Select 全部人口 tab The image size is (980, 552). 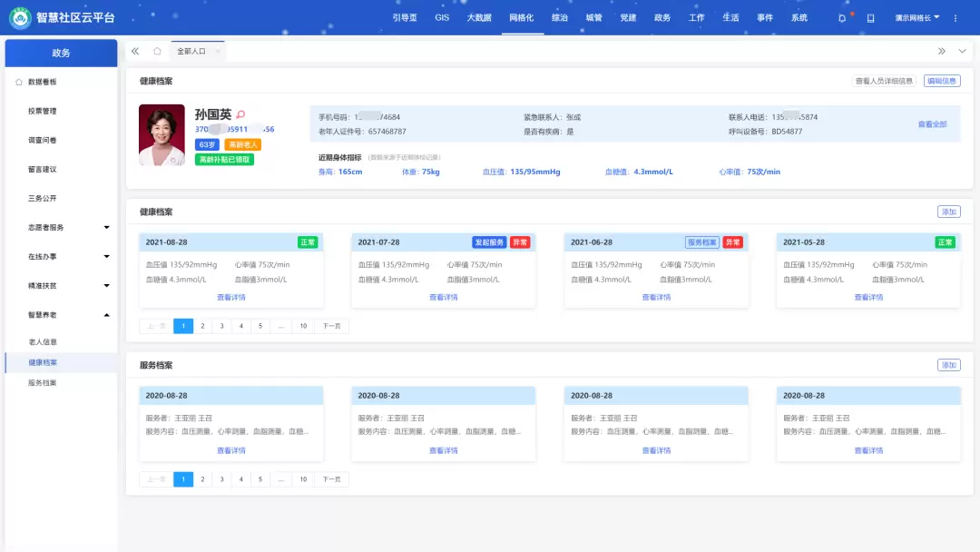pos(191,51)
